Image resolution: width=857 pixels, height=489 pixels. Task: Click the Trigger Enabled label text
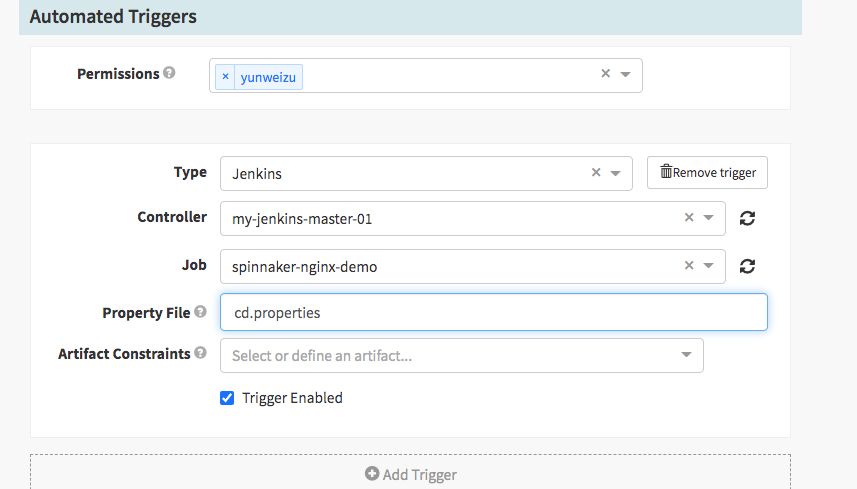pyautogui.click(x=292, y=398)
